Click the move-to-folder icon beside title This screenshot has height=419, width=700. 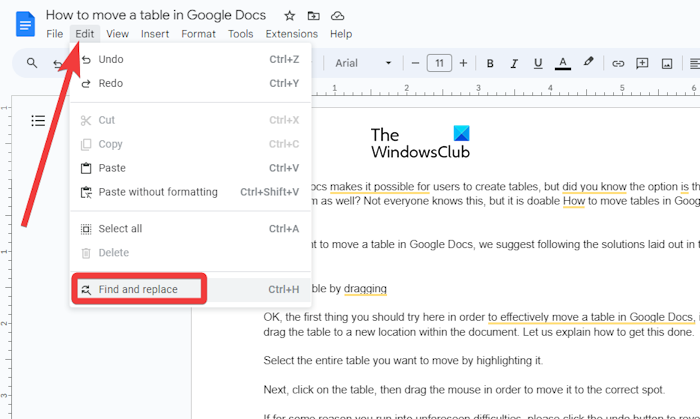(x=314, y=16)
